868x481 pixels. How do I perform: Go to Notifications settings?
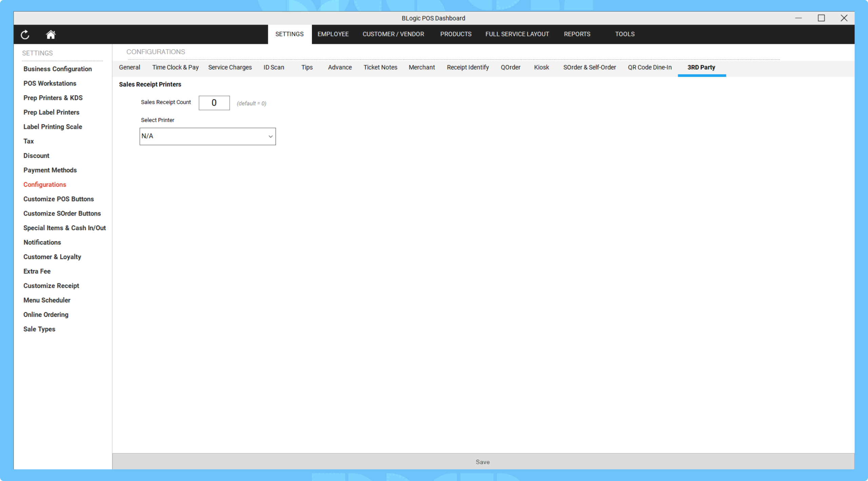pos(42,243)
